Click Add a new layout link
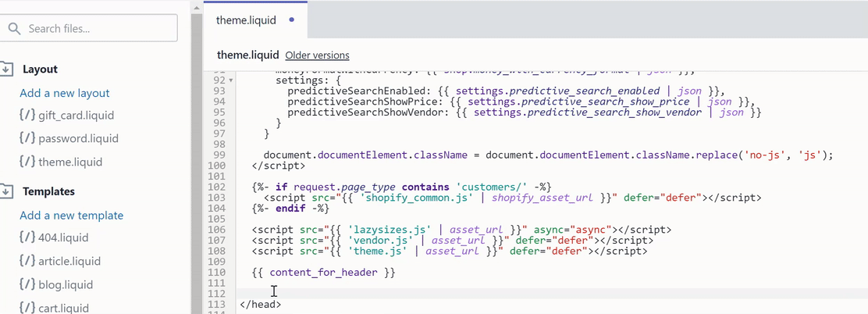 (x=65, y=93)
